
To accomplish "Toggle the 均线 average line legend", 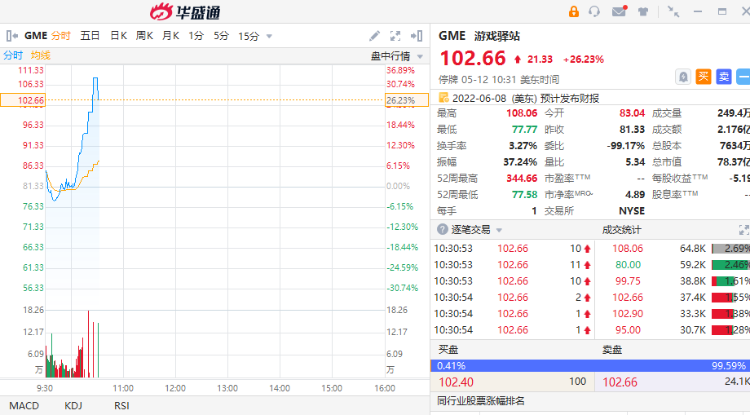I will [x=40, y=55].
